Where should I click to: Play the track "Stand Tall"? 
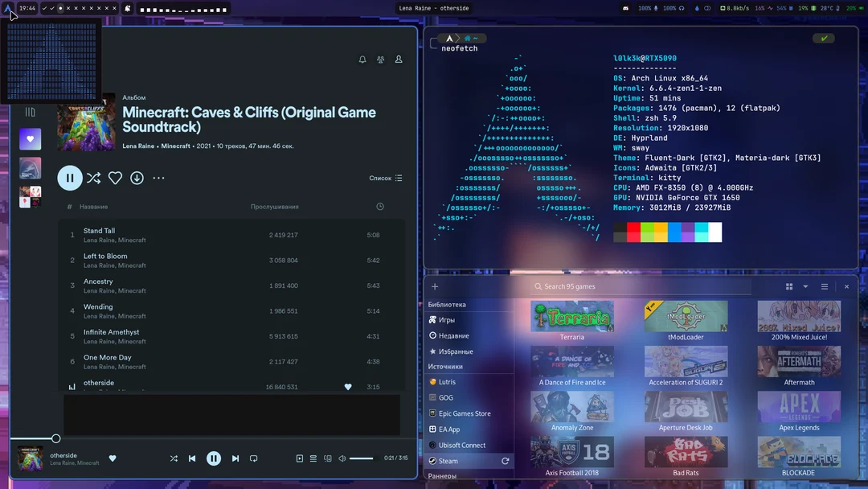point(231,235)
